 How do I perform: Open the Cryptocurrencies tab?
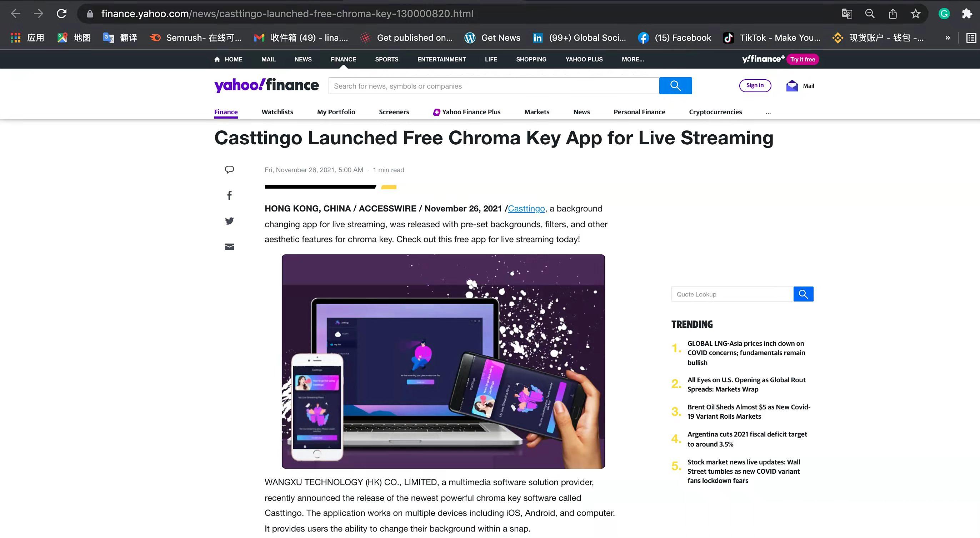pyautogui.click(x=715, y=112)
